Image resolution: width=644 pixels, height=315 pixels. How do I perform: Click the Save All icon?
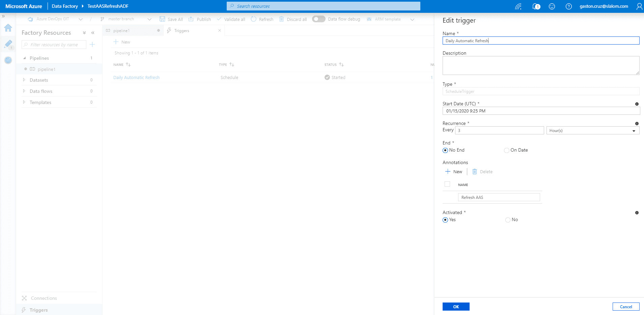point(162,19)
